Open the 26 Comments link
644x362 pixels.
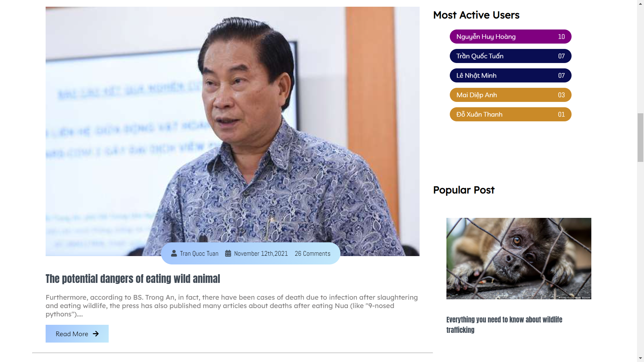pyautogui.click(x=313, y=254)
